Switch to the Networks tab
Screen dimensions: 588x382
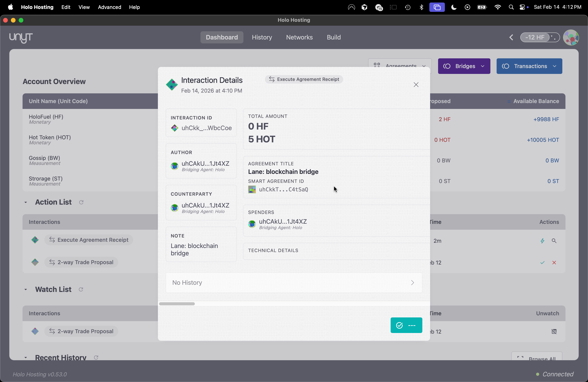coord(299,37)
